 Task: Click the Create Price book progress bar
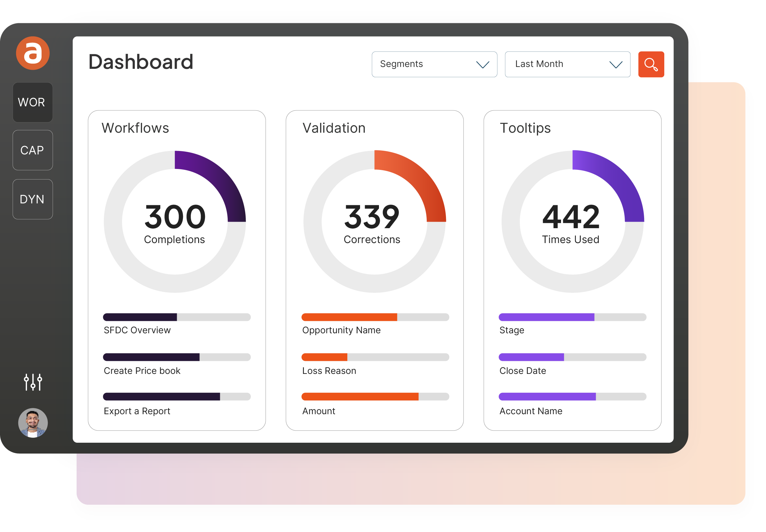176,357
